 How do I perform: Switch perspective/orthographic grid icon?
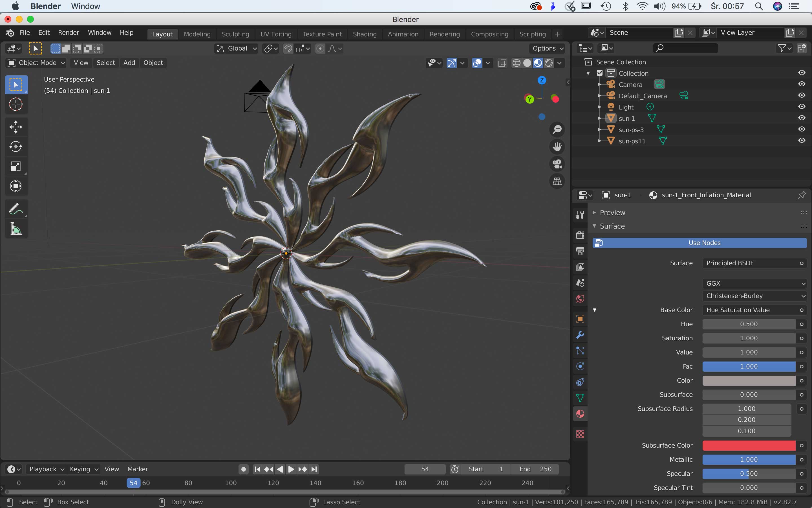tap(557, 181)
